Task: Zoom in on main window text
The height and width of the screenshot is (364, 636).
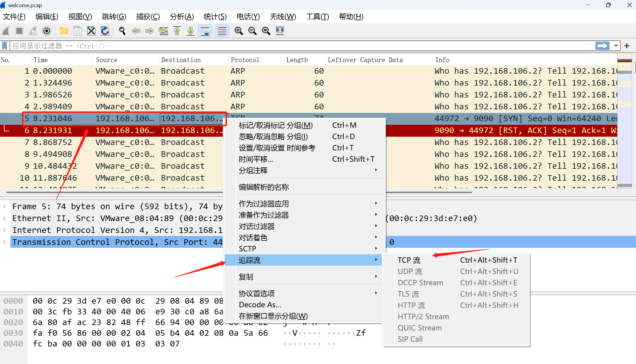Action: point(239,31)
